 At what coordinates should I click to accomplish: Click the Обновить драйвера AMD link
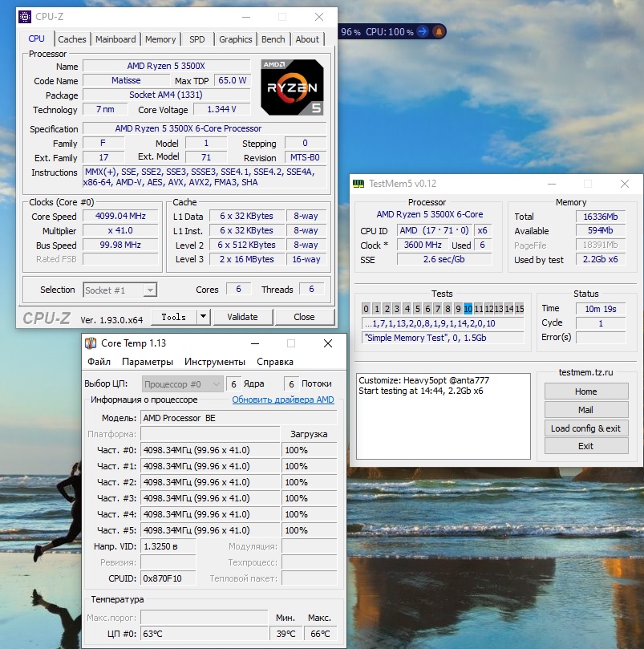click(x=282, y=400)
